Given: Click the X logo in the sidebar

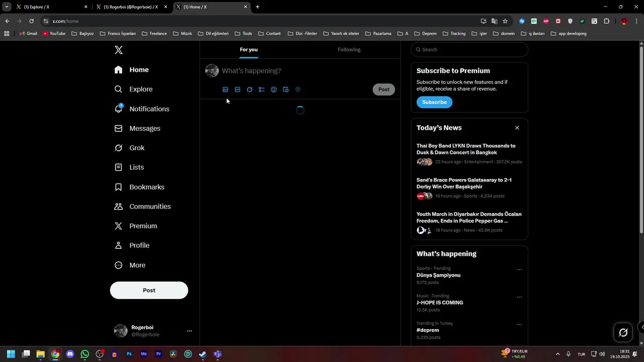Looking at the screenshot, I should pos(119,50).
